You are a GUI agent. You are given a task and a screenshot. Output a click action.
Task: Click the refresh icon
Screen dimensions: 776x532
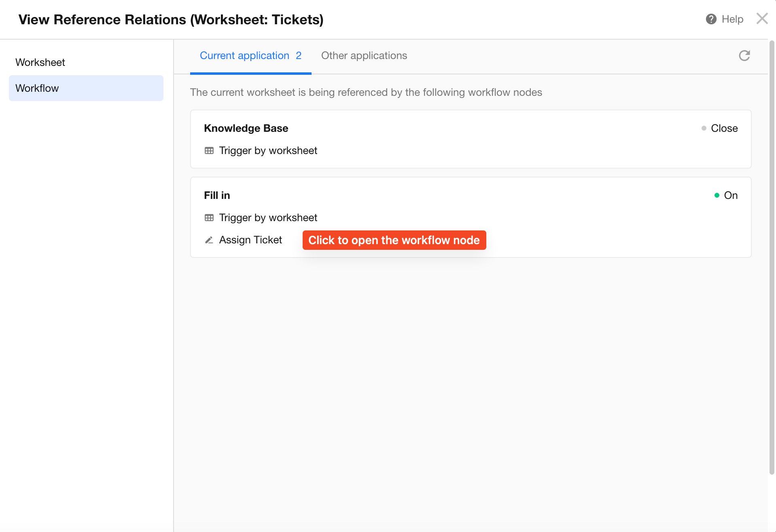(744, 55)
